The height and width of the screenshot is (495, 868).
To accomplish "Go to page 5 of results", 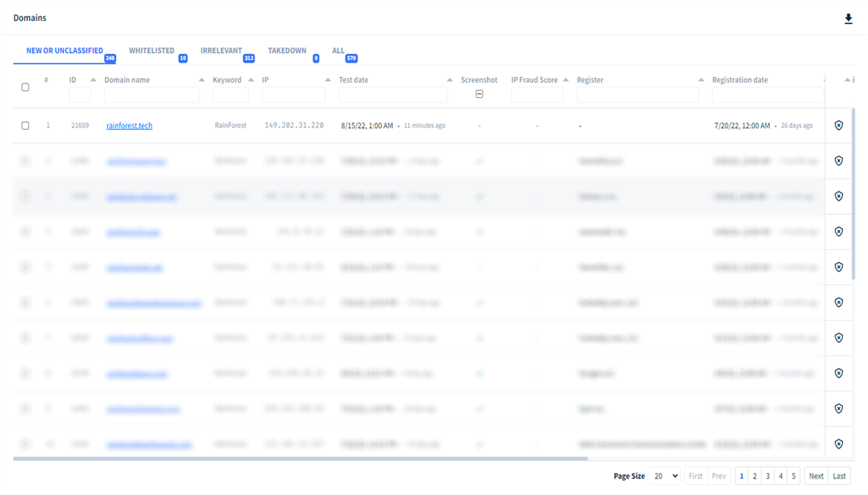I will (x=794, y=476).
